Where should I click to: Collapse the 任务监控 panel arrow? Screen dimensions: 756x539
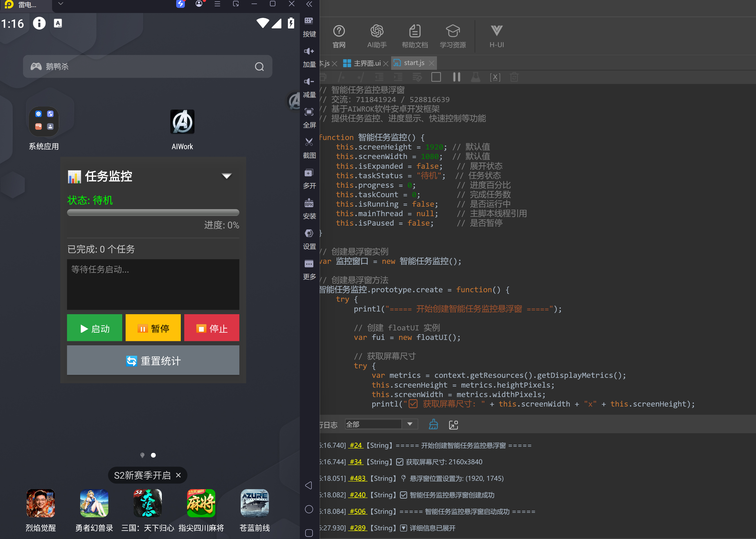click(x=227, y=176)
